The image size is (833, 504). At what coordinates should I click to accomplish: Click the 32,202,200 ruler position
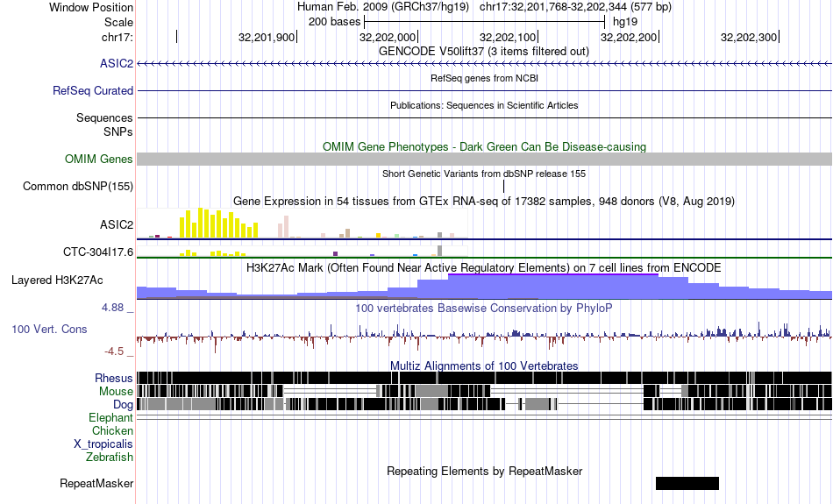click(x=629, y=37)
